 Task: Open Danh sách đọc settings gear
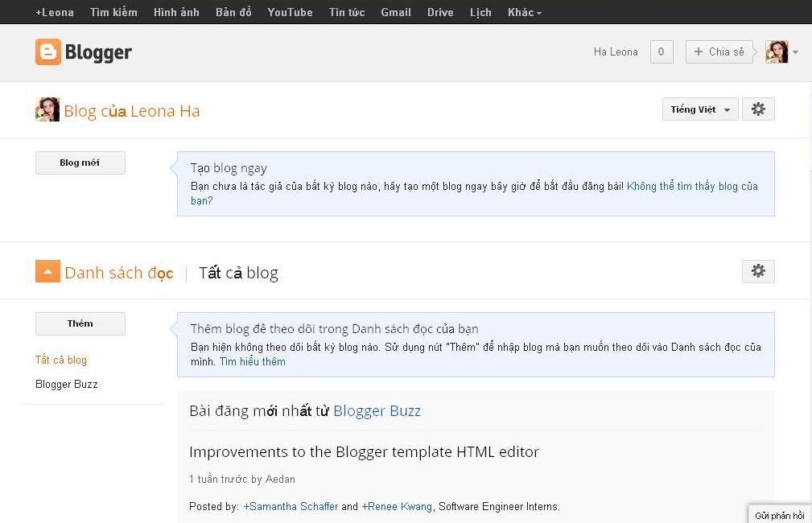758,271
